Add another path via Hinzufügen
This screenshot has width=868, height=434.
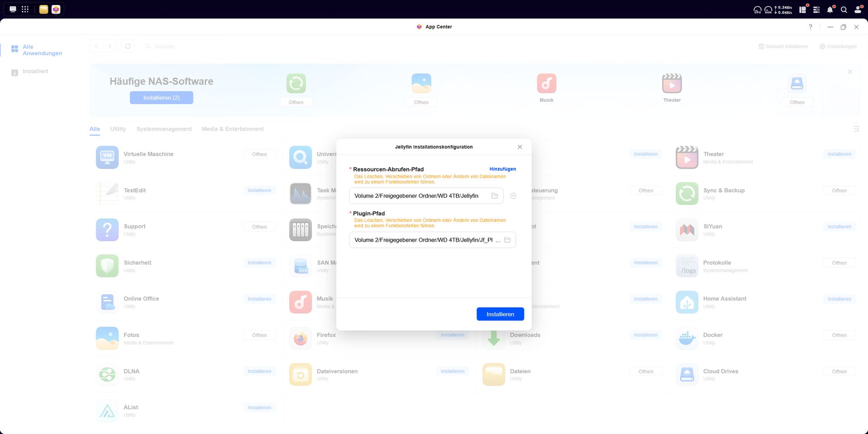tap(503, 169)
